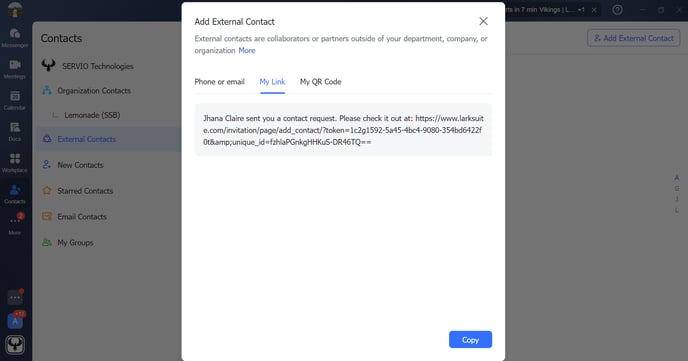Select the My Link tab
This screenshot has width=688, height=361.
tap(272, 82)
